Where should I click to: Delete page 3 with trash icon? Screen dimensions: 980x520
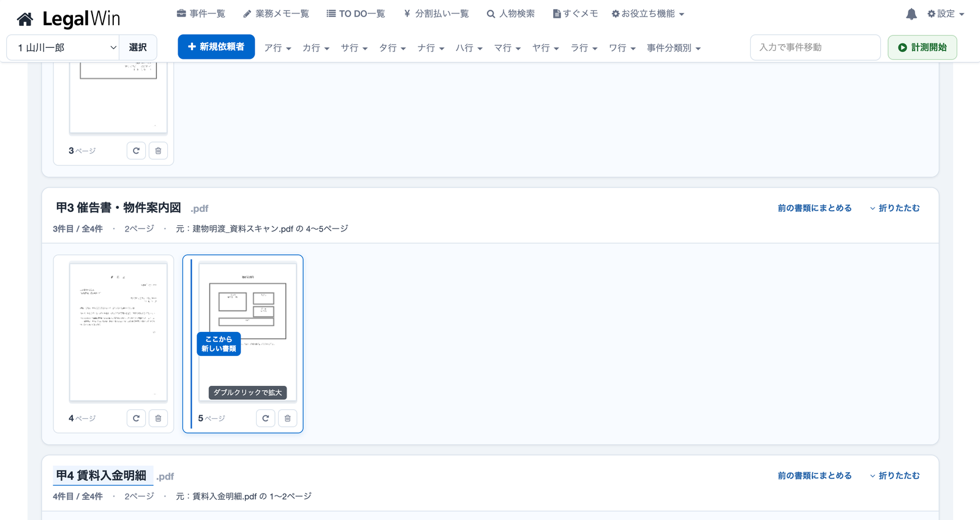[x=158, y=151]
